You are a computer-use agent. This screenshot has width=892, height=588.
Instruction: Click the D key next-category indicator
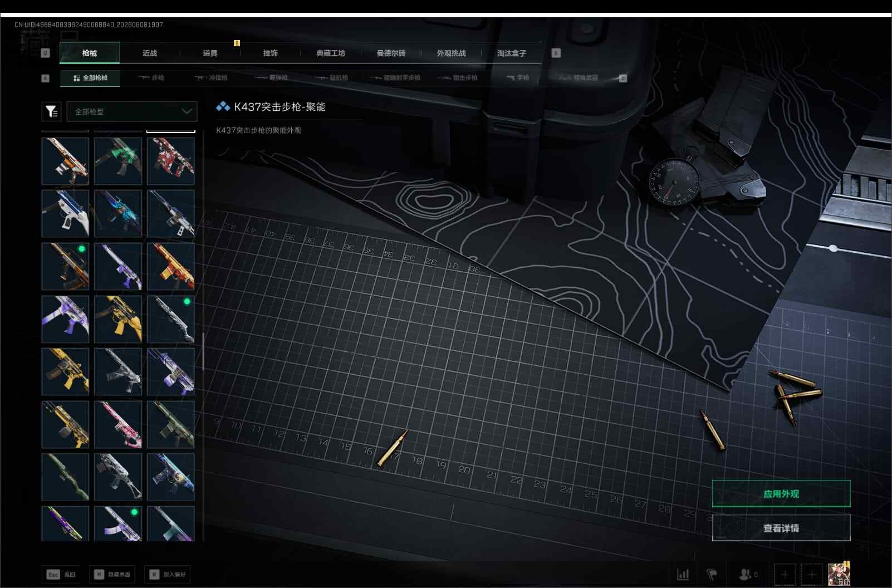tap(623, 78)
